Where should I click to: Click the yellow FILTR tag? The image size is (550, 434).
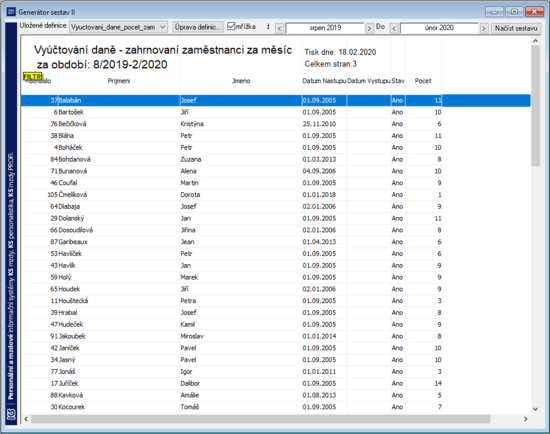[x=33, y=76]
